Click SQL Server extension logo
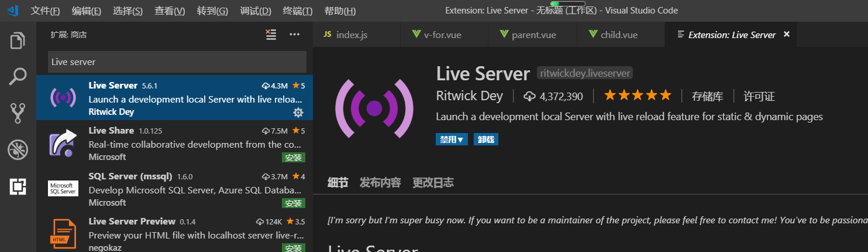This screenshot has height=252, width=868. (63, 188)
